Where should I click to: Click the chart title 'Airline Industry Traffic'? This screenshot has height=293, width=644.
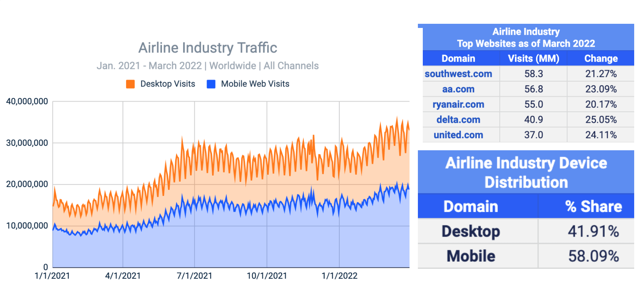(x=208, y=48)
